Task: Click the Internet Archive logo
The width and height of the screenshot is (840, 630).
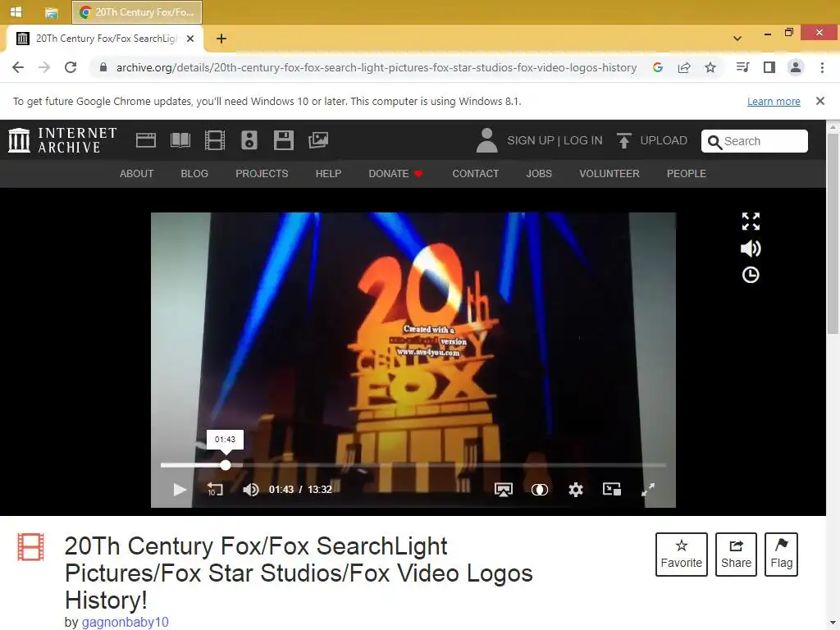Action: pyautogui.click(x=62, y=140)
